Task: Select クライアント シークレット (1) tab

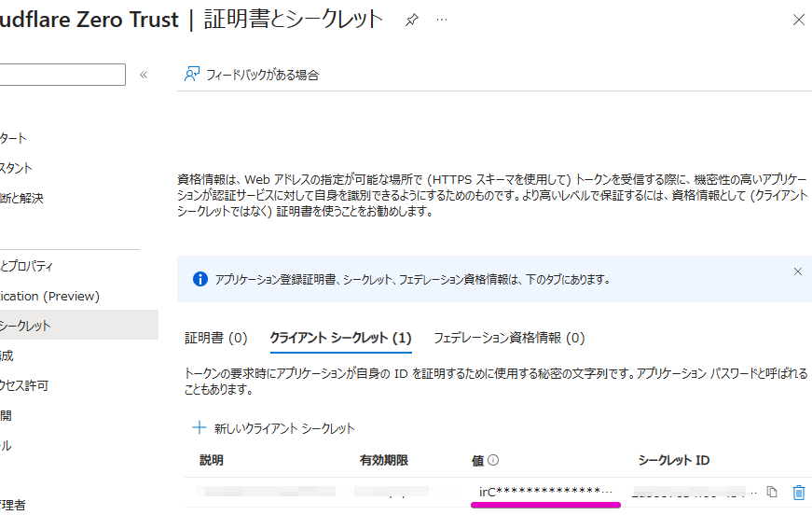Action: [341, 338]
